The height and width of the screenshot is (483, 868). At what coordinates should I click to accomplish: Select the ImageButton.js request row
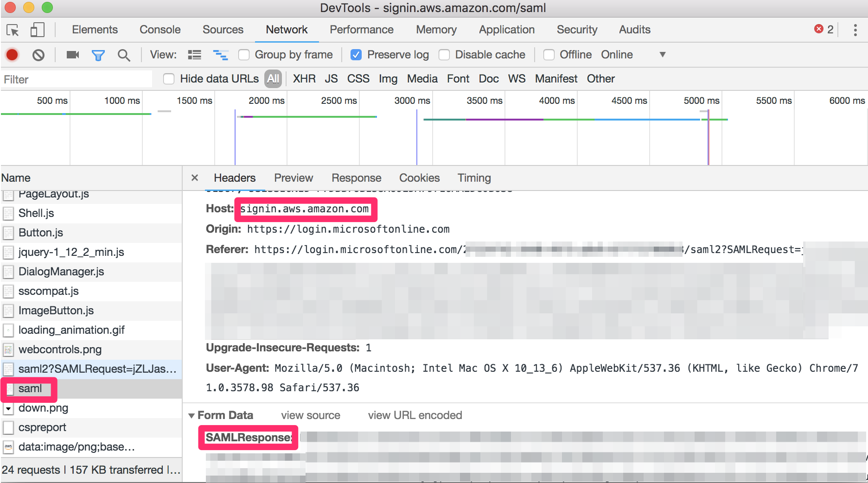tap(91, 311)
